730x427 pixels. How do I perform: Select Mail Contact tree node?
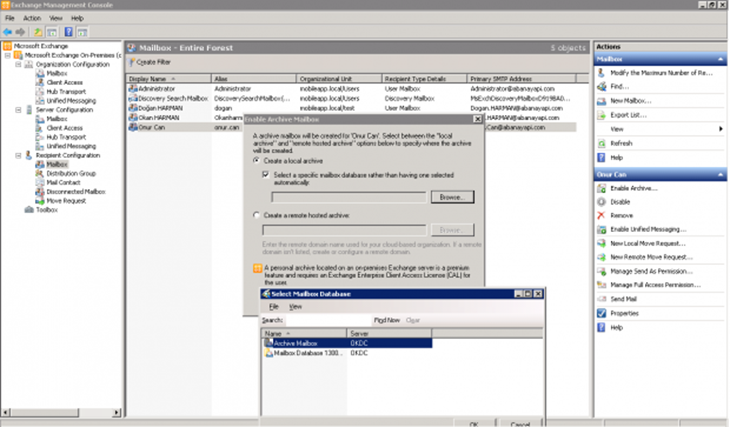(63, 183)
